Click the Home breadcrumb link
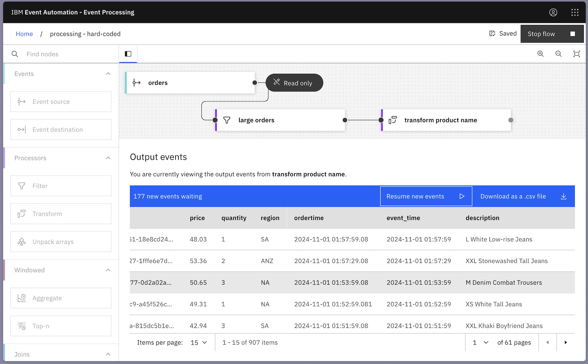The width and height of the screenshot is (588, 364). (x=24, y=34)
